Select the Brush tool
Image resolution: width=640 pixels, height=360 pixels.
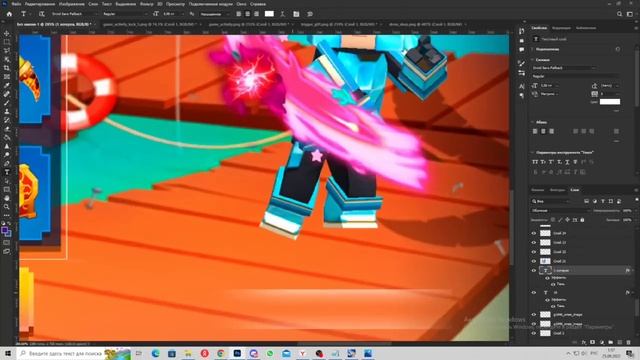click(7, 102)
